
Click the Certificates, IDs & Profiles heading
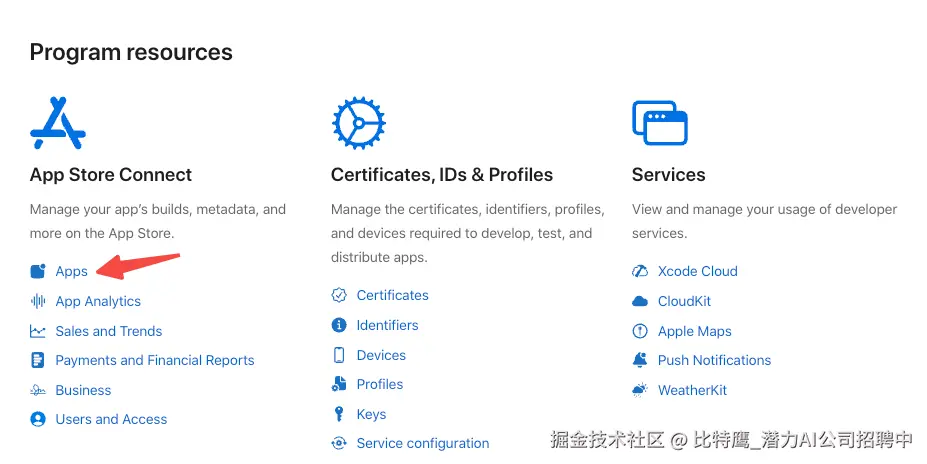(x=442, y=175)
